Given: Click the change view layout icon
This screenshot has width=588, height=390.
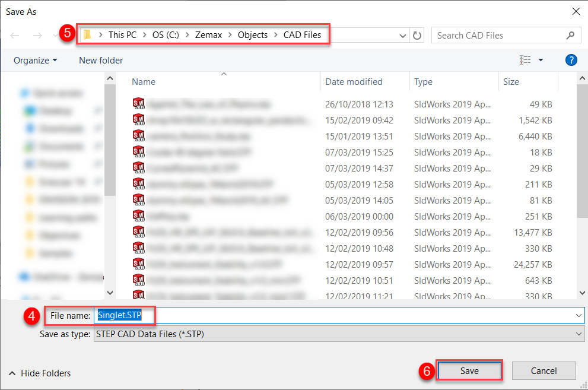Looking at the screenshot, I should (x=525, y=60).
